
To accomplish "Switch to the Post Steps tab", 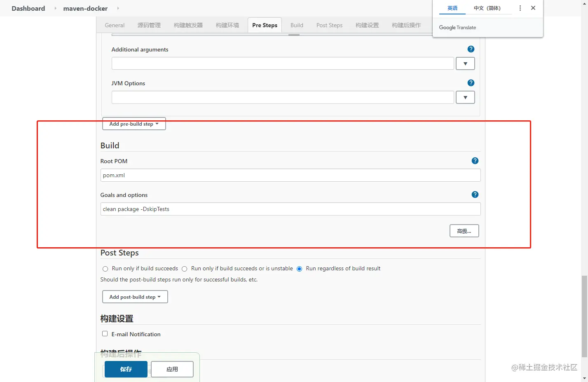I will coord(329,25).
